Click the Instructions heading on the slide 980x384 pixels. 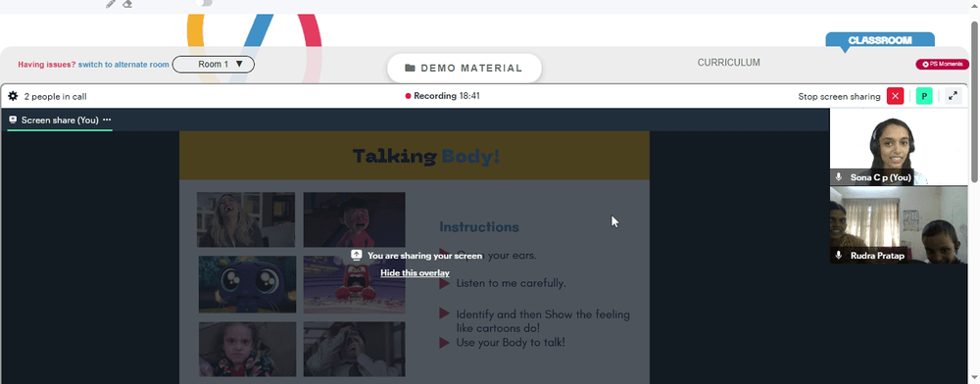479,226
